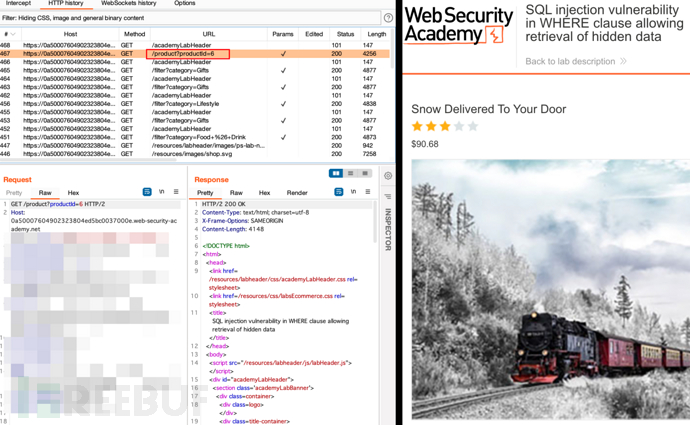Sort by the # column arrow
The image size is (690, 425).
(x=13, y=34)
